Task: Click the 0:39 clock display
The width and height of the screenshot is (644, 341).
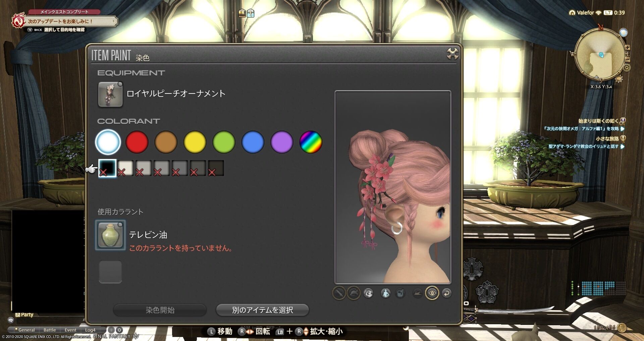Action: click(x=620, y=13)
